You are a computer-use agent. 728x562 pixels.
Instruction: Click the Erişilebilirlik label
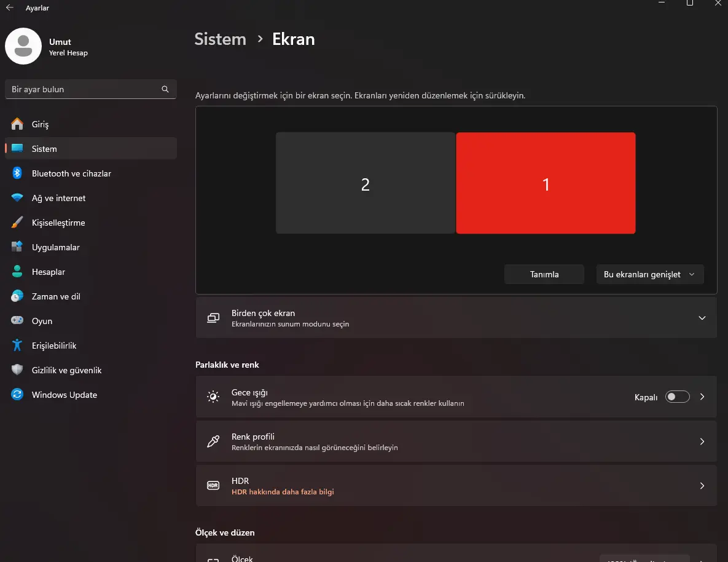click(54, 346)
